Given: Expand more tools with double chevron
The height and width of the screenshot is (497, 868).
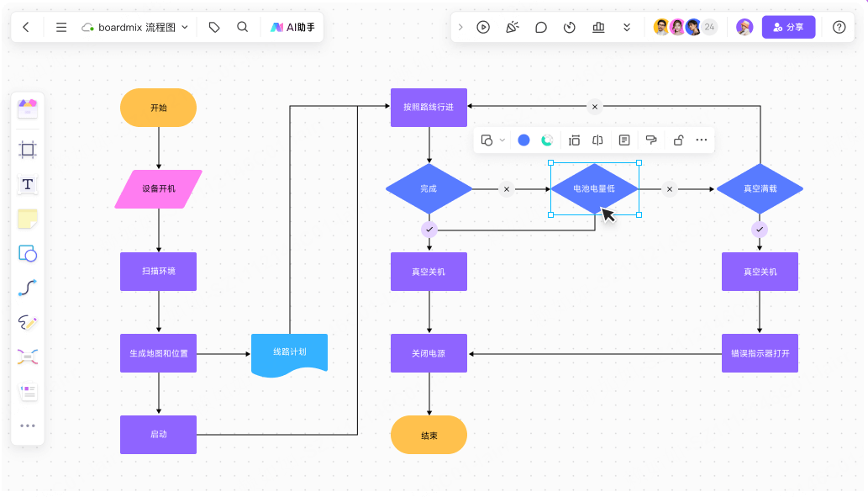Looking at the screenshot, I should (x=627, y=27).
